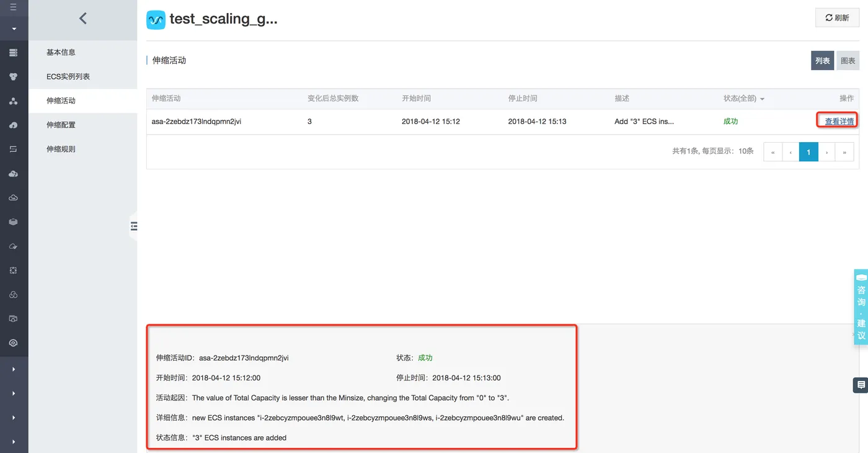Click start time cell 2018-04-12 15:12
868x453 pixels.
[x=431, y=122]
